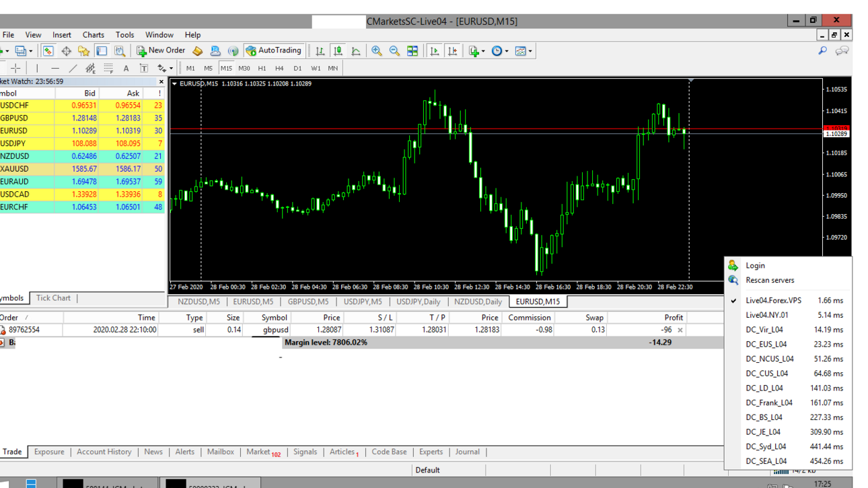Choose the Live04.NY.01 server entry

point(788,315)
